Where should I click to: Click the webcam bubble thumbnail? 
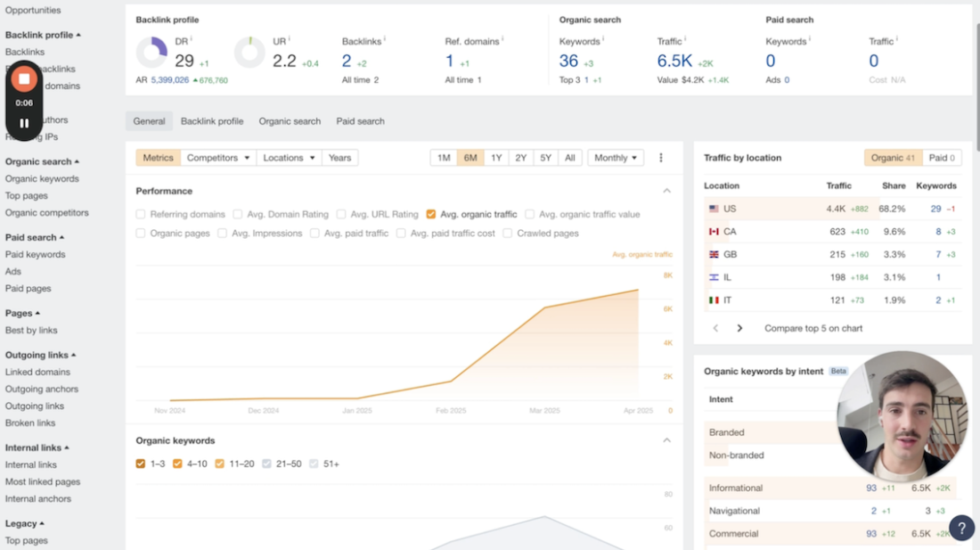(x=902, y=415)
